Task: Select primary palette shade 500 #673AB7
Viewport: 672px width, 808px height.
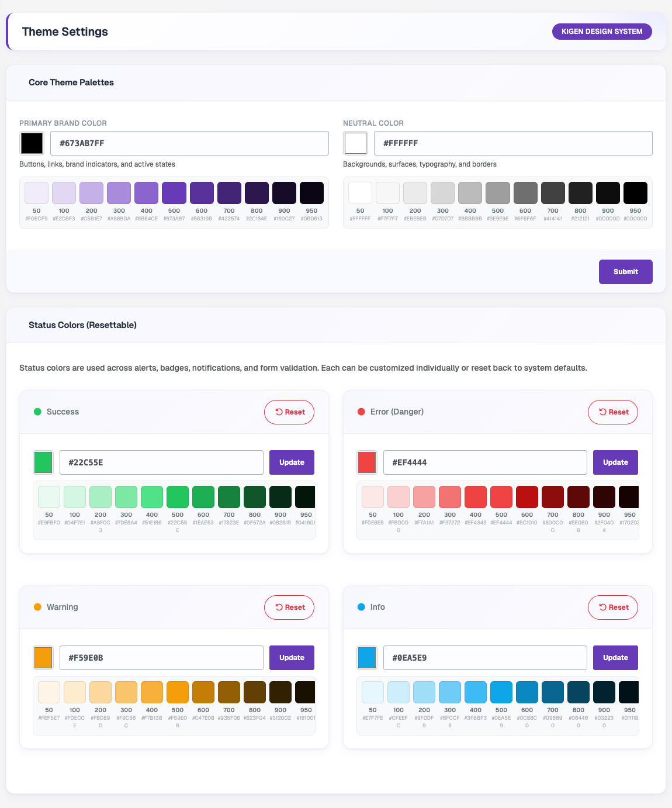Action: click(x=174, y=193)
